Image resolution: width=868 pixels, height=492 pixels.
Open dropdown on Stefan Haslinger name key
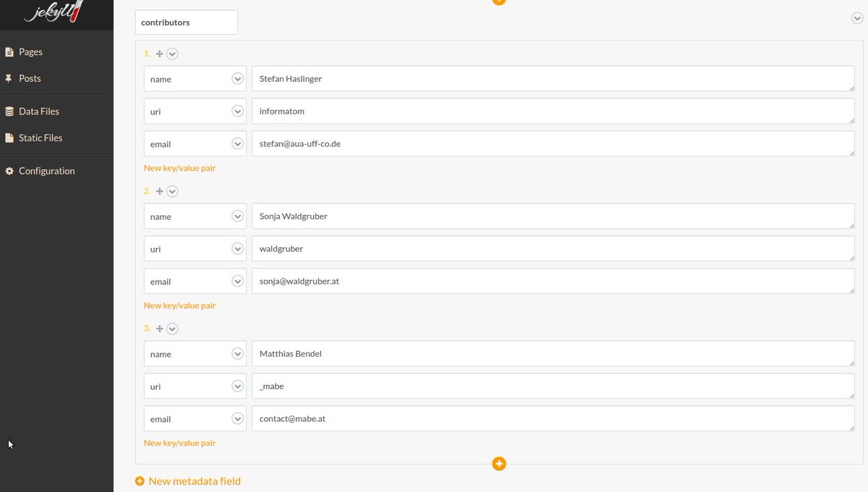tap(237, 79)
